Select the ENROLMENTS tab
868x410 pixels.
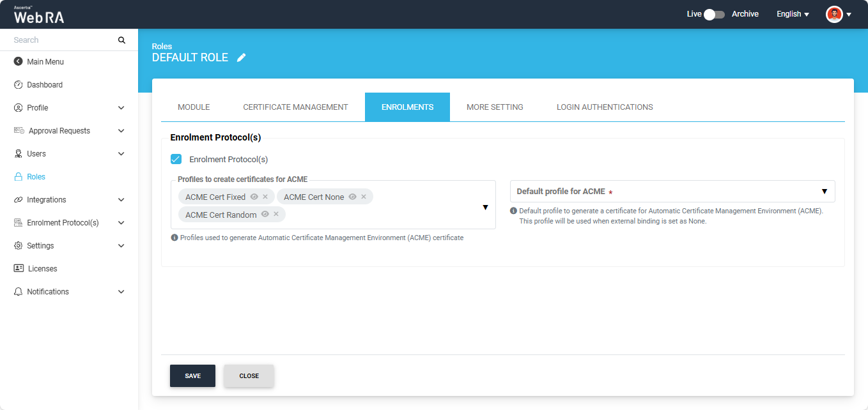(x=407, y=107)
